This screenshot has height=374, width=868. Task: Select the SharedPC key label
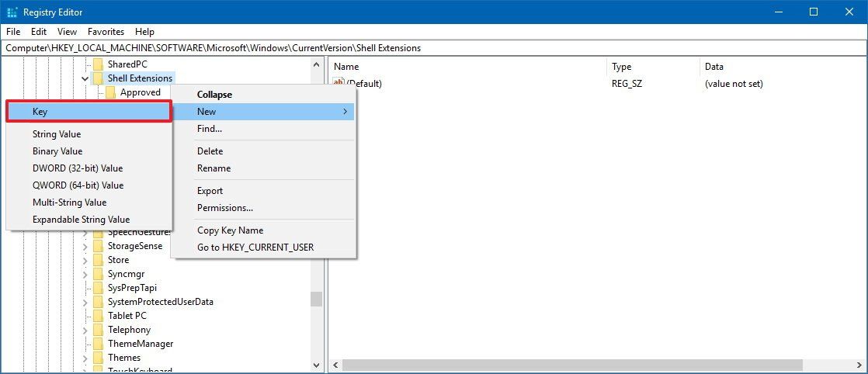(127, 64)
